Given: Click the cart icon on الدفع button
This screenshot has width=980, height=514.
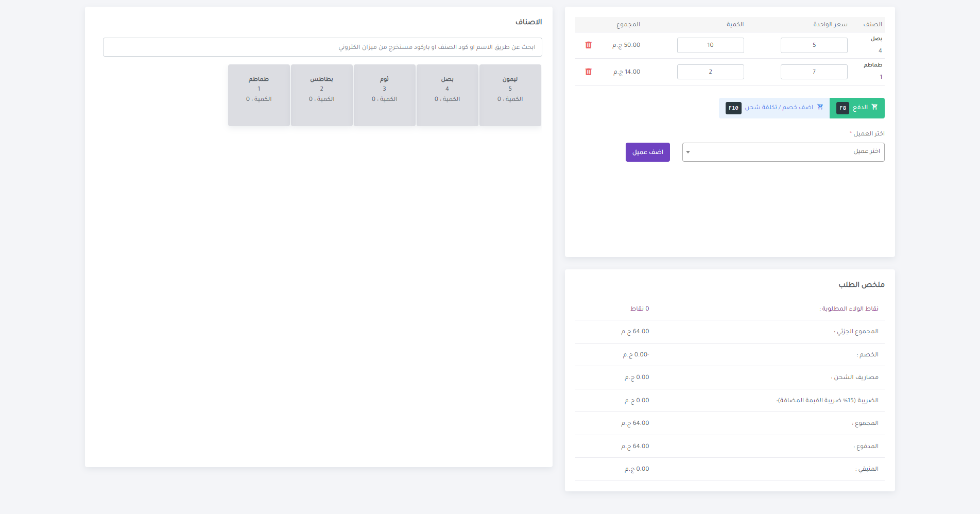Looking at the screenshot, I should (874, 107).
